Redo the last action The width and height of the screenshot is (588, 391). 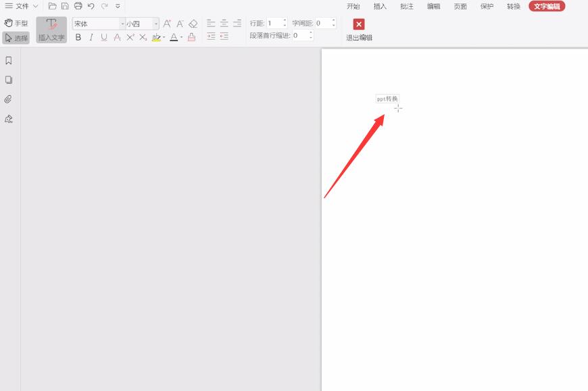click(x=104, y=6)
